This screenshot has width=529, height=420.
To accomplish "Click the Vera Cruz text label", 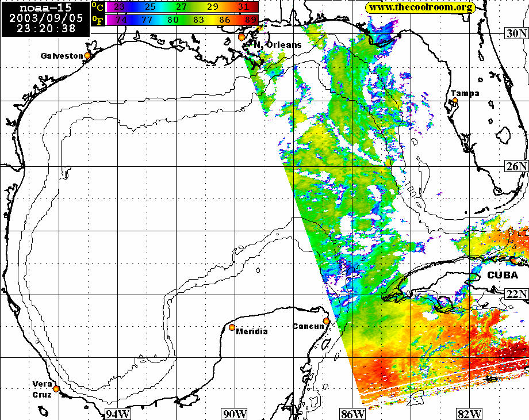I will point(42,390).
